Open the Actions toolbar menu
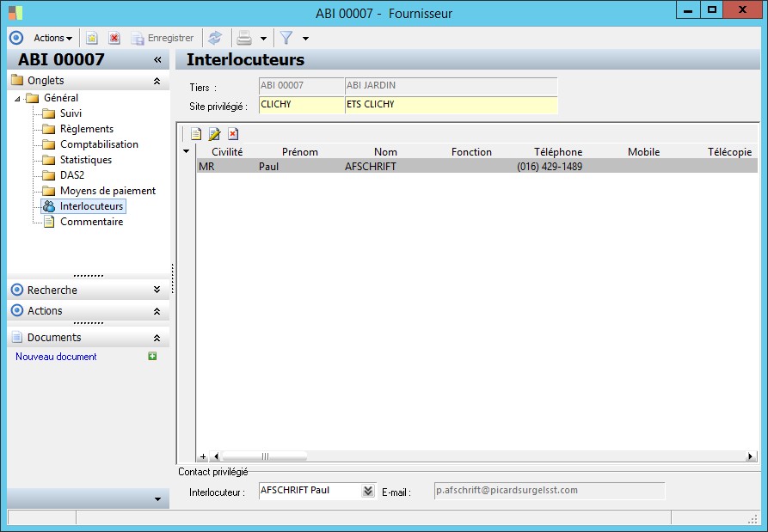768x532 pixels. 52,38
